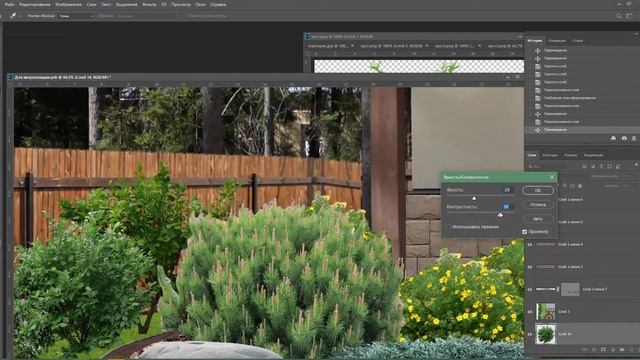Viewport: 640px width, 360px height.
Task: Toggle the layer filtering on/off switch
Action: pos(636,165)
